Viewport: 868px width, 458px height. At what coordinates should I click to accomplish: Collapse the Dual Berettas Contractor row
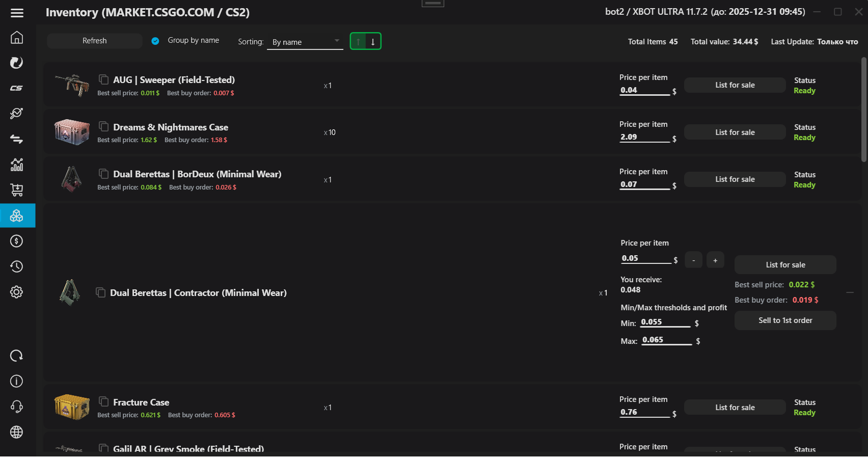(850, 292)
